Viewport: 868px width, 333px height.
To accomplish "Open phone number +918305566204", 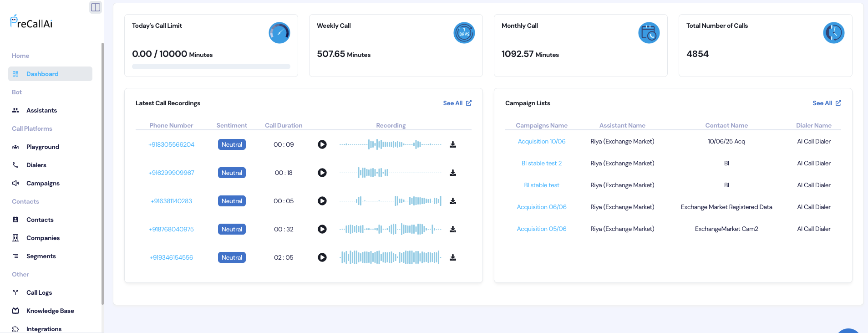I will click(x=171, y=144).
